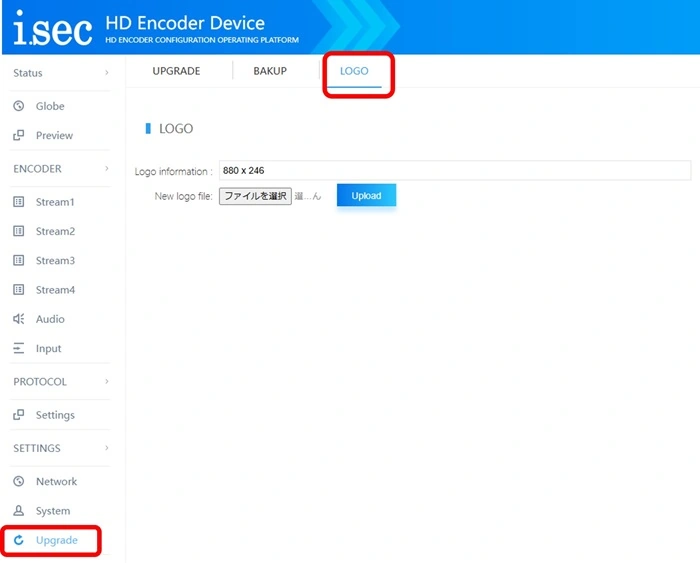Open the BAKUP tab
The height and width of the screenshot is (563, 700).
pos(270,71)
